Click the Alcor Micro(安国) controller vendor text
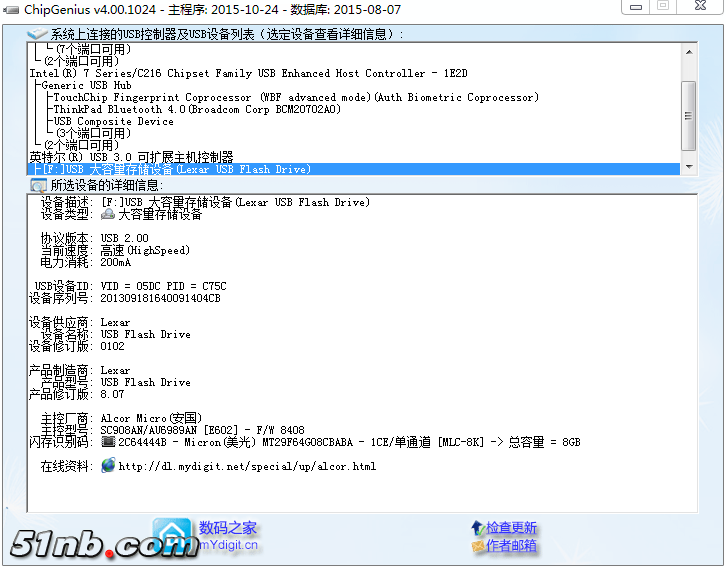The height and width of the screenshot is (568, 726). 151,418
